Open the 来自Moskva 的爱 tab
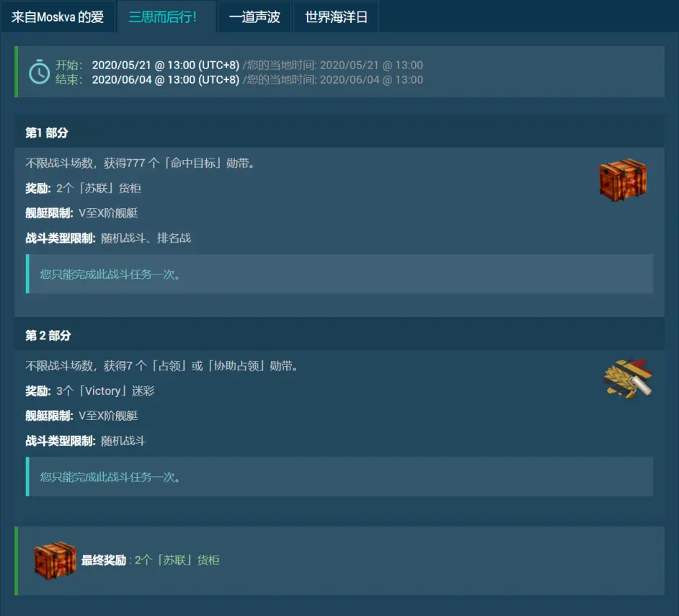The width and height of the screenshot is (679, 616). click(58, 17)
